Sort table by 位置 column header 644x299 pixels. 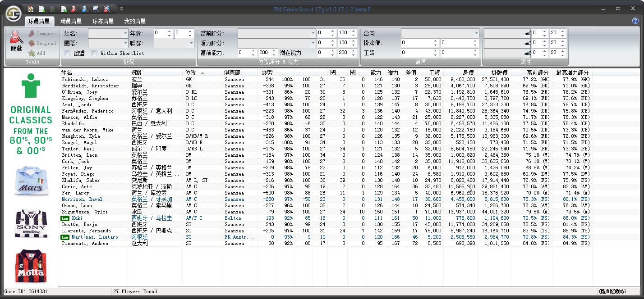(x=194, y=72)
